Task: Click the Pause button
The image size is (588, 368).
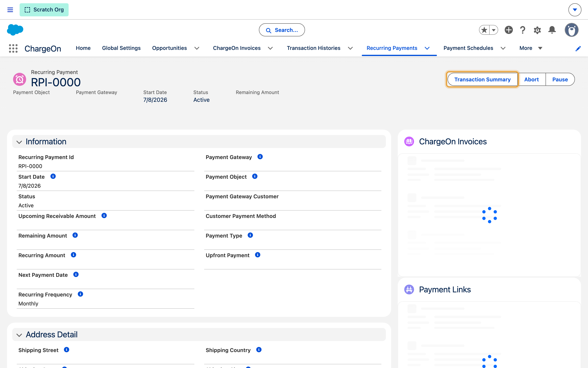Action: 560,79
